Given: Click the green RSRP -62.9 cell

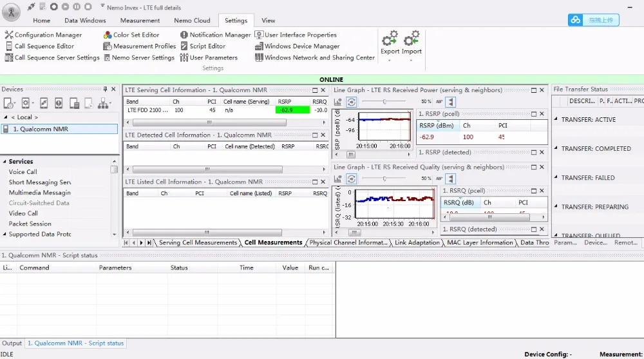Looking at the screenshot, I should pyautogui.click(x=292, y=110).
